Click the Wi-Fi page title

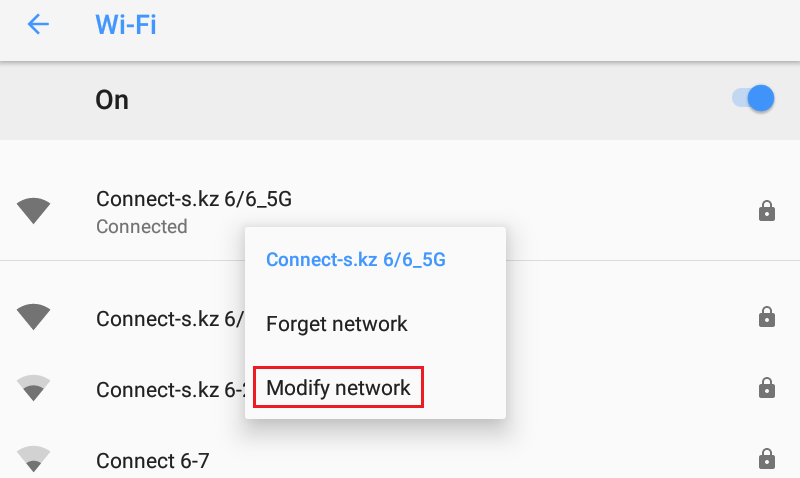(x=126, y=24)
